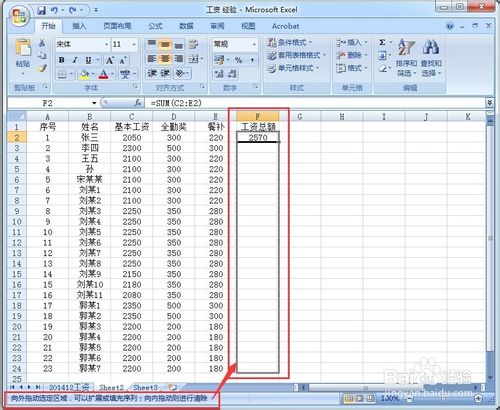This screenshot has height=410, width=500.
Task: Expand the number format dropdown
Action: coord(254,44)
